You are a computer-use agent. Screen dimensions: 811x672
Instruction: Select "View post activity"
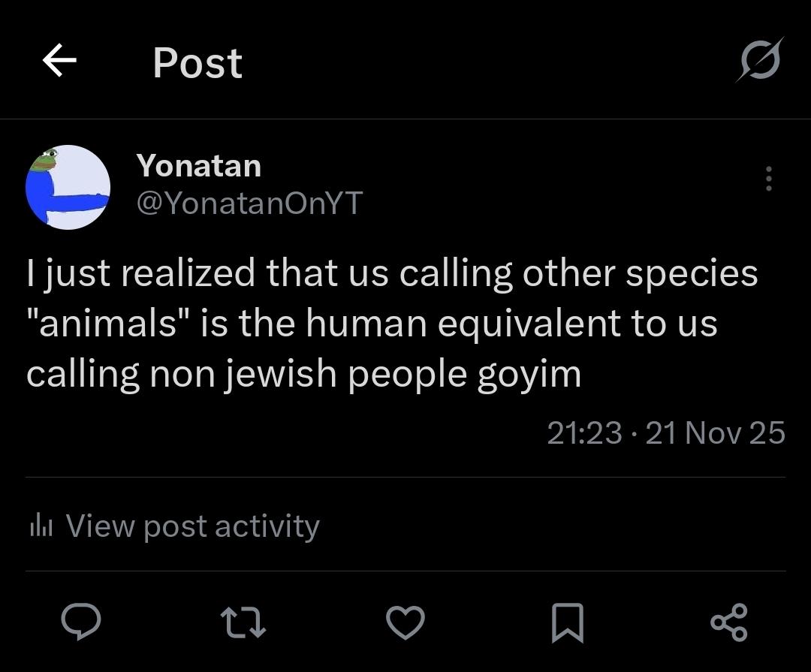coord(192,526)
